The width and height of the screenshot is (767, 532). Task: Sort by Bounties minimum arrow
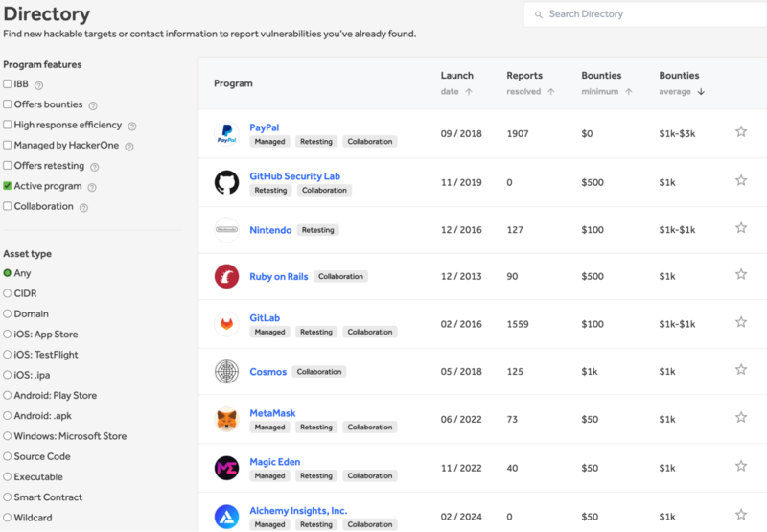click(629, 91)
